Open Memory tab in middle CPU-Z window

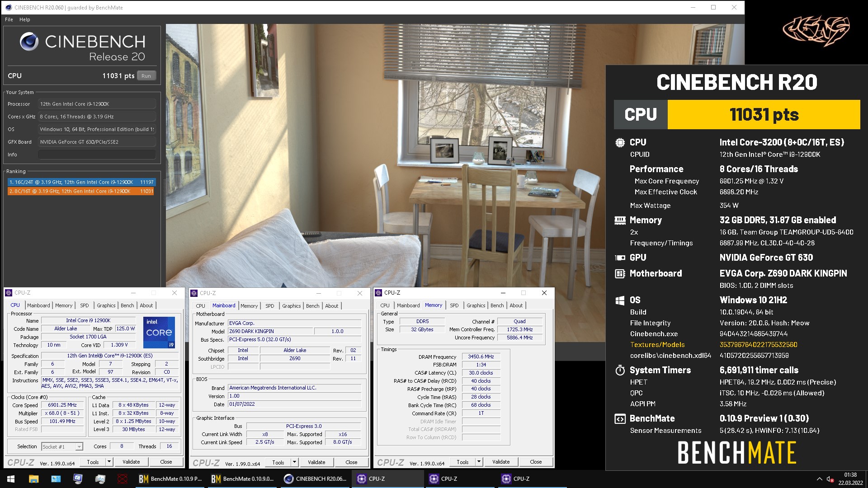coord(249,306)
